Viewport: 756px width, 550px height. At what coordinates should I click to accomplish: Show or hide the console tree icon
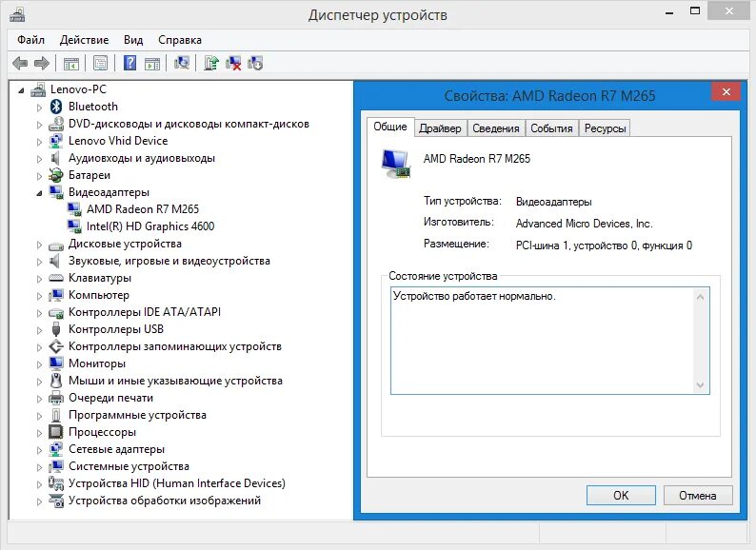[x=70, y=63]
